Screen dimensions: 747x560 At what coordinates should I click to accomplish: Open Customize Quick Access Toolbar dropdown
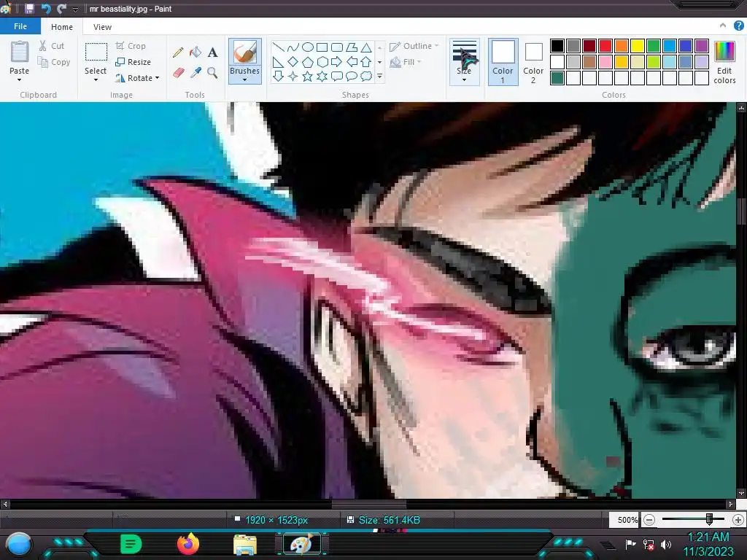pos(76,9)
